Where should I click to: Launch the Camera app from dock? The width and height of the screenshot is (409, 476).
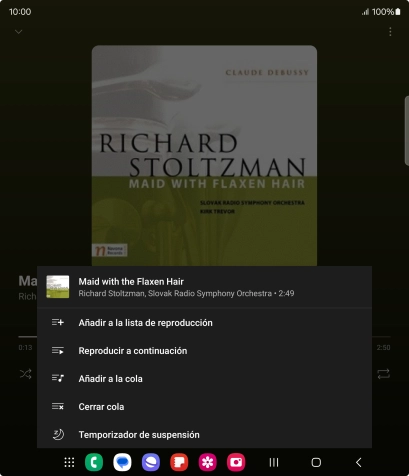236,462
